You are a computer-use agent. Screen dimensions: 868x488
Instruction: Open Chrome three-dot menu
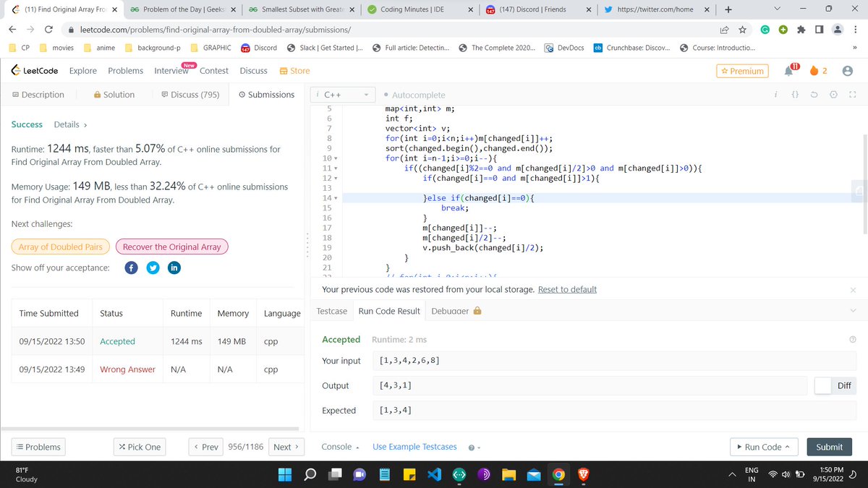[856, 30]
